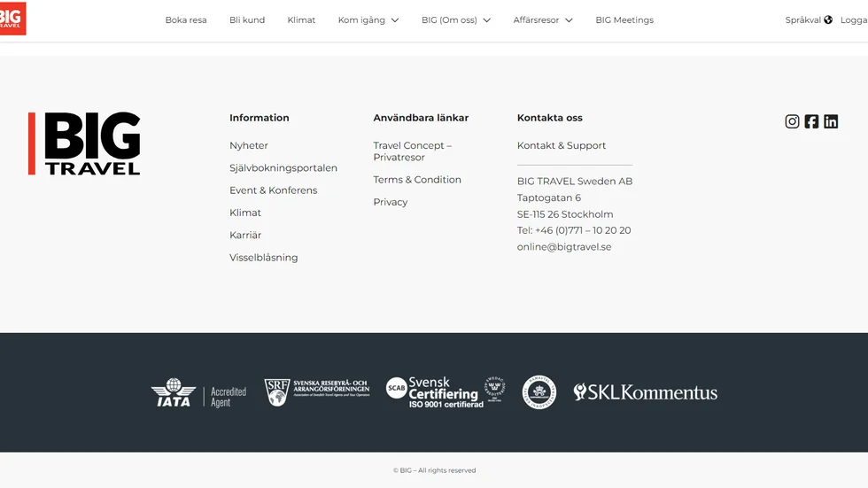This screenshot has width=868, height=488.
Task: Open the LinkedIn social icon
Action: point(831,121)
